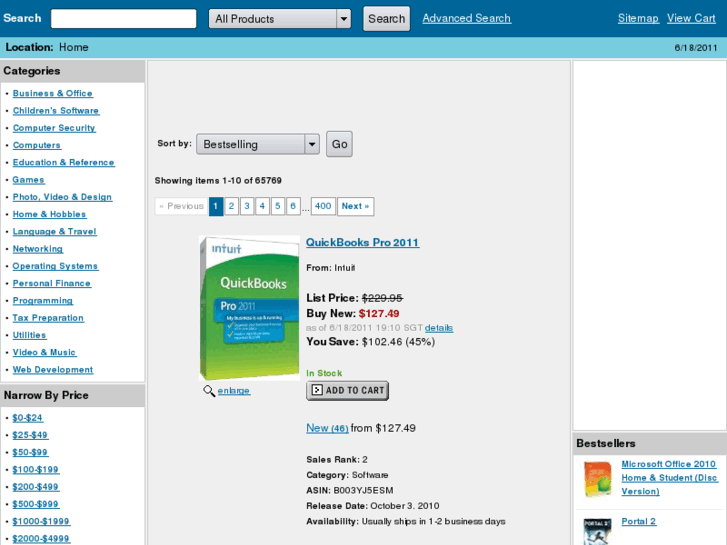Image resolution: width=727 pixels, height=545 pixels.
Task: Browse the Language & Travel category
Action: 55,231
